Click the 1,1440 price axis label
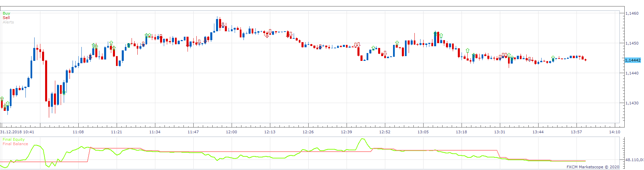The width and height of the screenshot is (644, 170). pos(632,73)
